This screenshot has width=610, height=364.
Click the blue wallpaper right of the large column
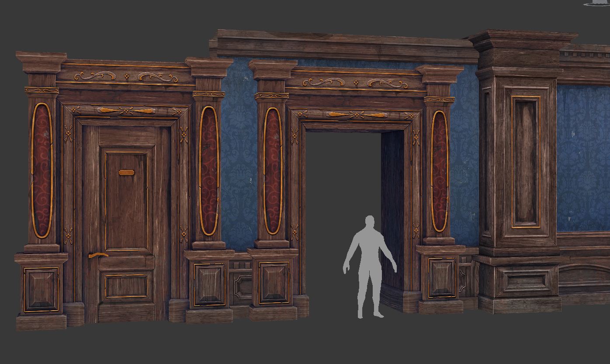(583, 157)
